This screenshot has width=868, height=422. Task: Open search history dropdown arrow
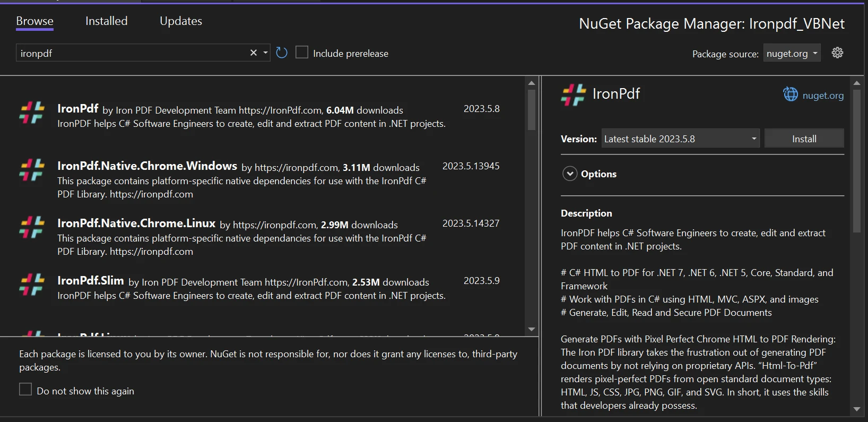point(265,53)
